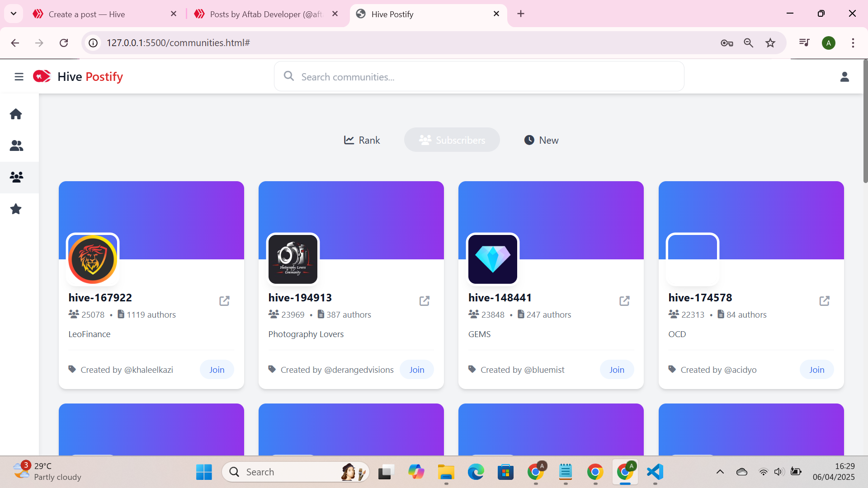The image size is (868, 488).
Task: Join the Photography Lovers community
Action: pos(416,370)
